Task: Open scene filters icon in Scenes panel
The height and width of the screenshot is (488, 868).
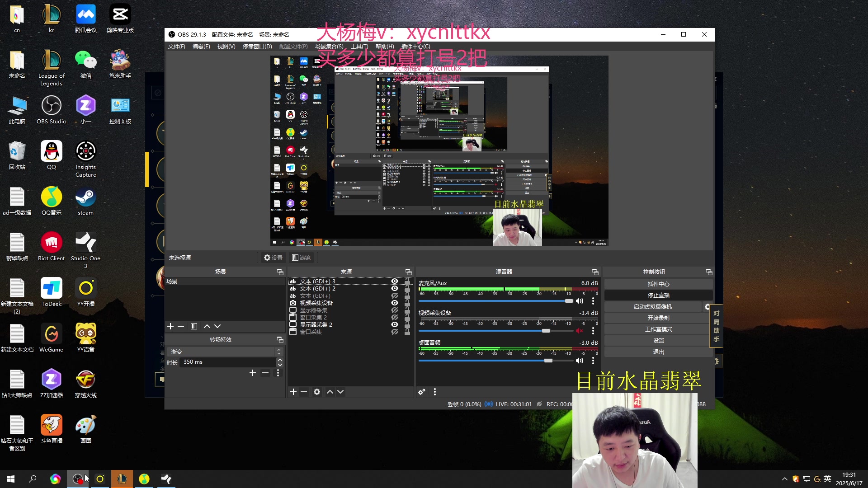Action: pos(194,326)
